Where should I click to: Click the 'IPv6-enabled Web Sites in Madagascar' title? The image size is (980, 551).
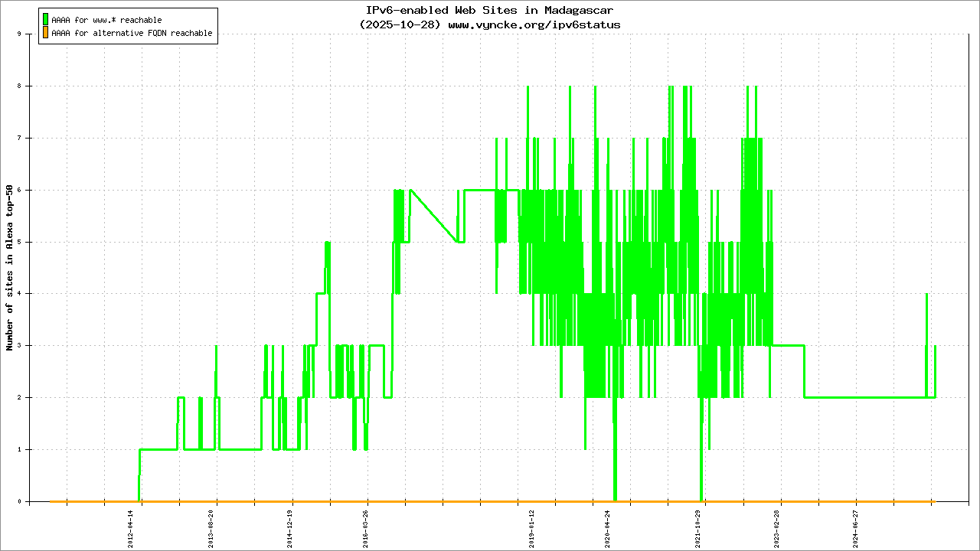tap(489, 11)
